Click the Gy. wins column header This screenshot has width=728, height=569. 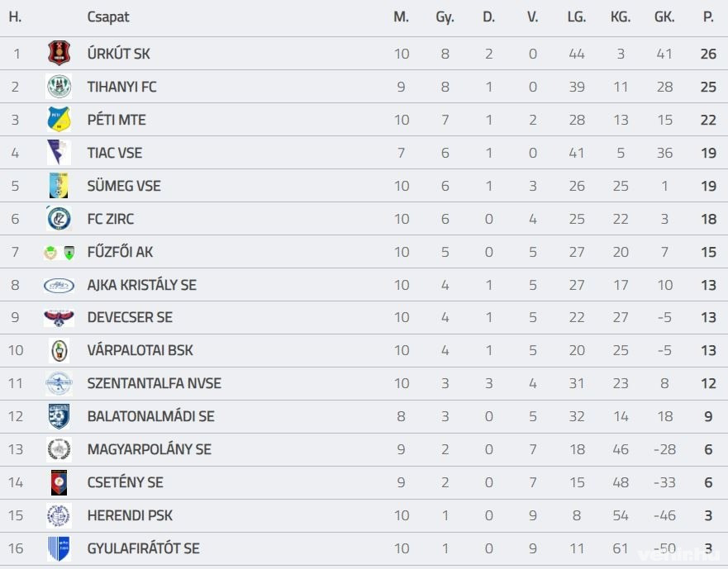(445, 17)
